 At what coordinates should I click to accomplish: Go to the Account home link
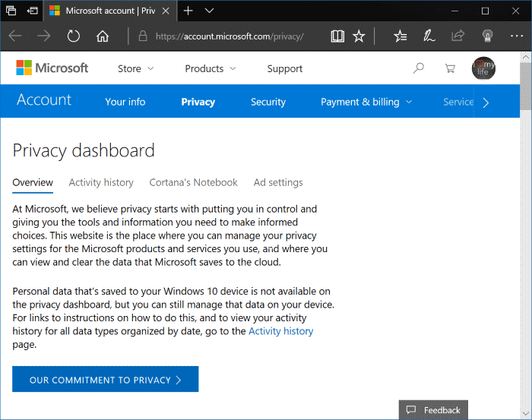[x=44, y=100]
